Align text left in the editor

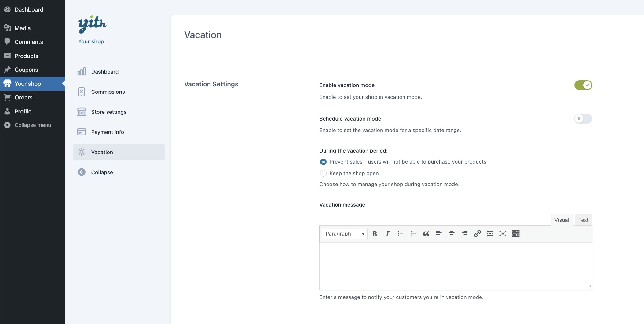tap(439, 234)
